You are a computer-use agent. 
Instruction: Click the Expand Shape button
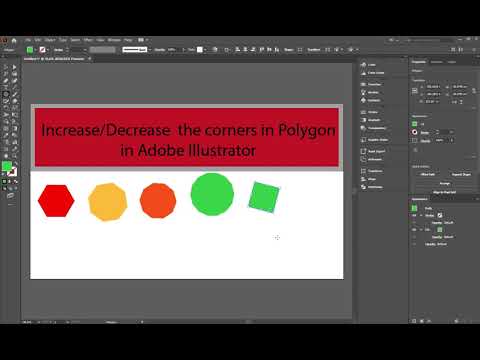pyautogui.click(x=461, y=174)
